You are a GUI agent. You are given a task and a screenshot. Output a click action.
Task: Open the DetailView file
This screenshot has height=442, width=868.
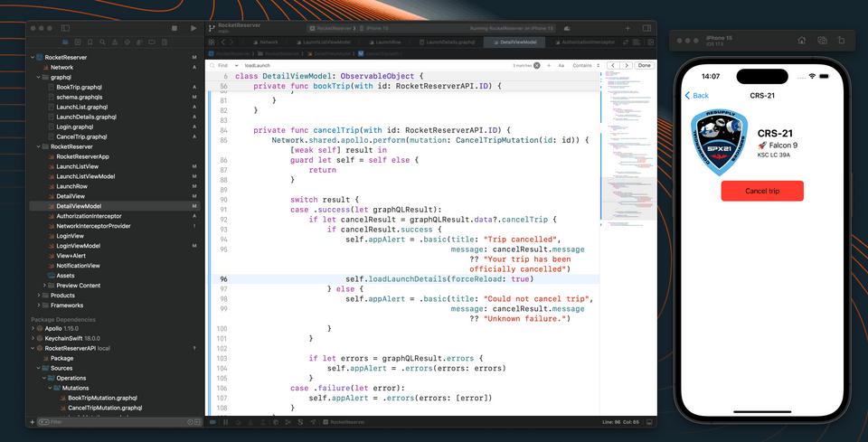(71, 196)
